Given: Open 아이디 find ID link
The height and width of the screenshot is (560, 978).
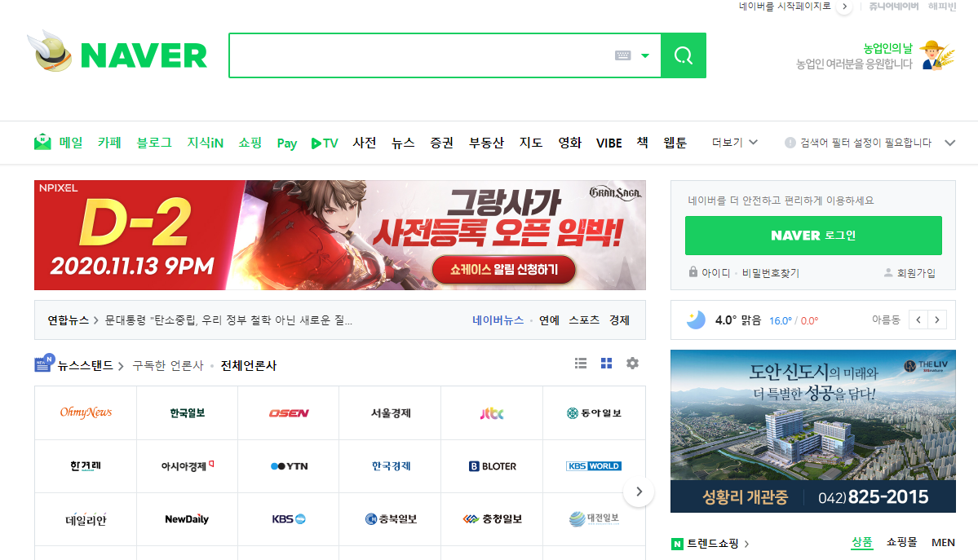Looking at the screenshot, I should (715, 273).
